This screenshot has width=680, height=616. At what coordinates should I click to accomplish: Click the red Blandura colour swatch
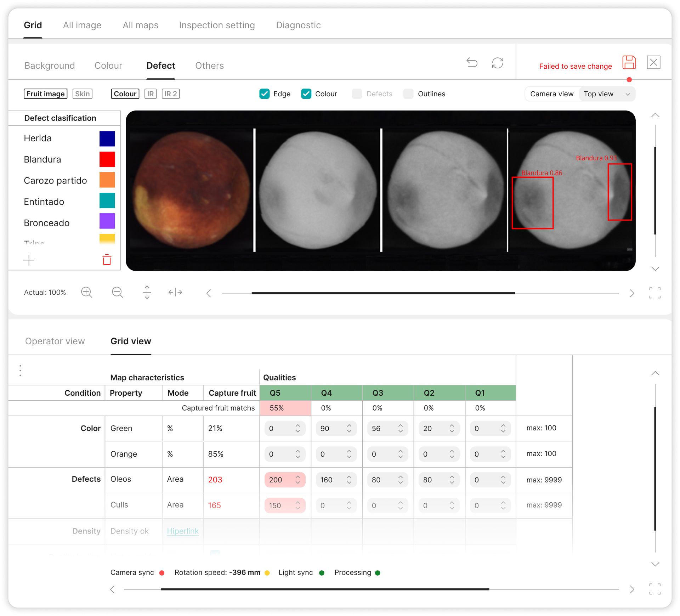107,159
